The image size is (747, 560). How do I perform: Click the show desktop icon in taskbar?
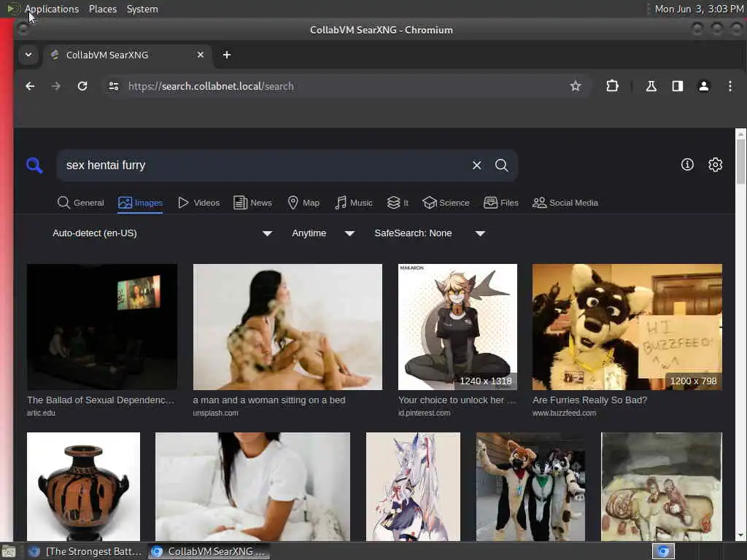[9, 551]
